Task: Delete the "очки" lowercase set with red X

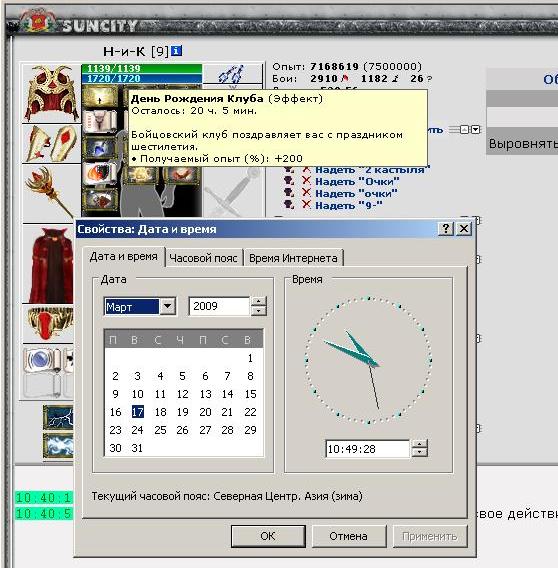Action: (307, 193)
